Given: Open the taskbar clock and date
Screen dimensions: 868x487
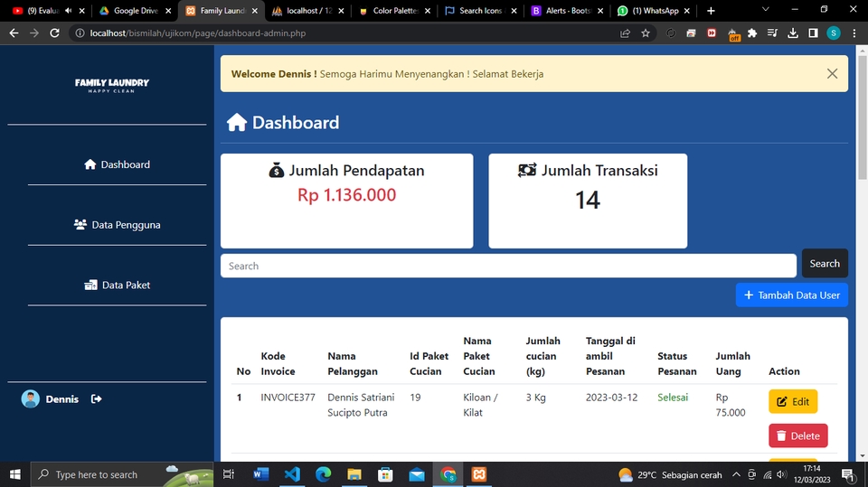Looking at the screenshot, I should pos(812,474).
